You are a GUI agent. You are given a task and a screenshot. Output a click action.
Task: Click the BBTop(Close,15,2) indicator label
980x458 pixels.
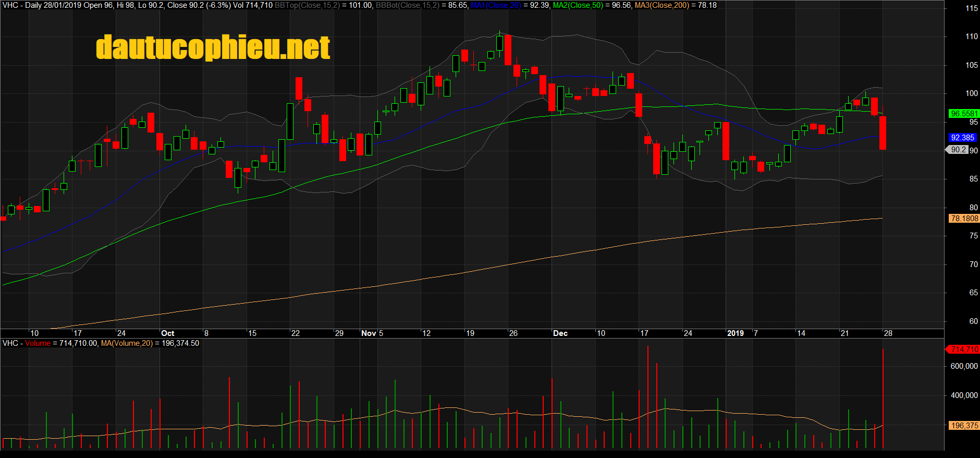pyautogui.click(x=307, y=5)
